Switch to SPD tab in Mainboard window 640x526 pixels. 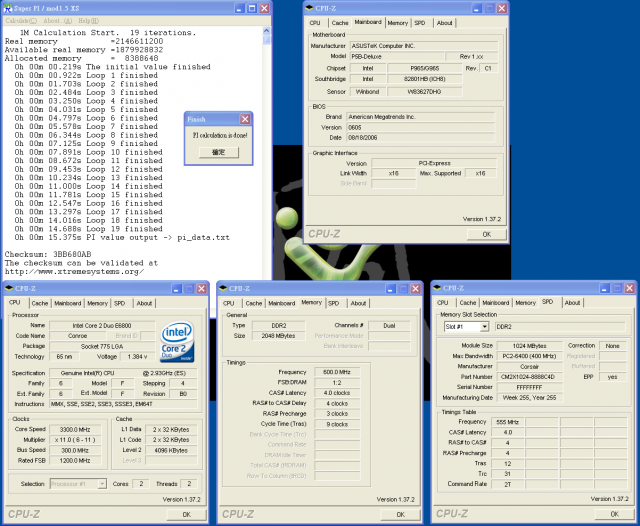point(420,23)
